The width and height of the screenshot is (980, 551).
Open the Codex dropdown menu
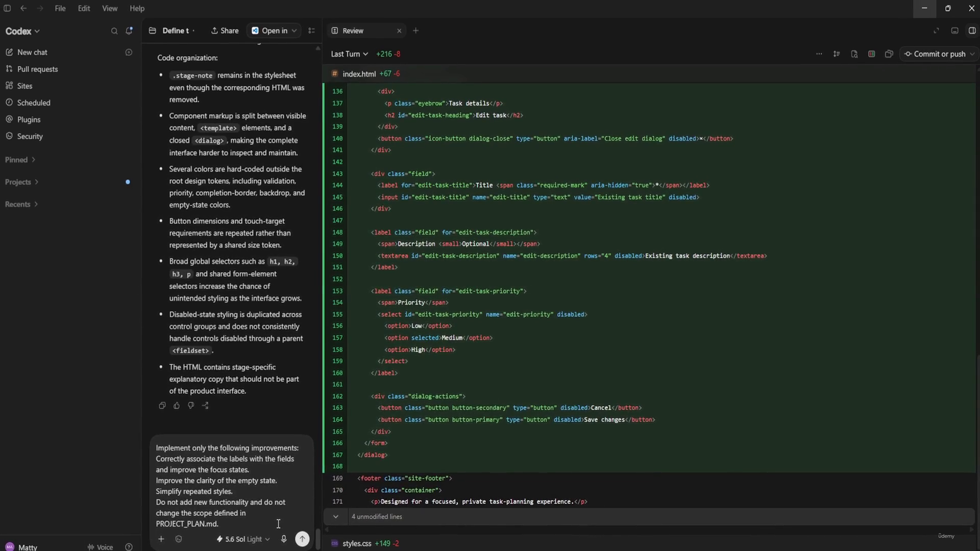22,31
